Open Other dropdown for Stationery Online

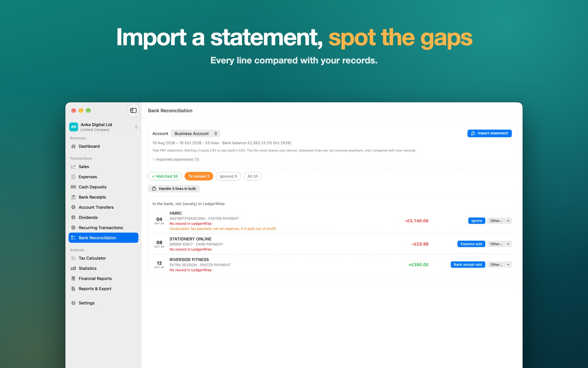(x=500, y=244)
